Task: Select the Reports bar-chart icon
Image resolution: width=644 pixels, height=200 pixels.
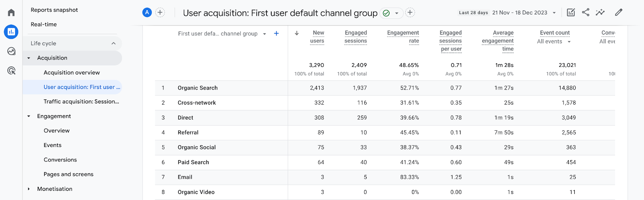Action: point(11,31)
